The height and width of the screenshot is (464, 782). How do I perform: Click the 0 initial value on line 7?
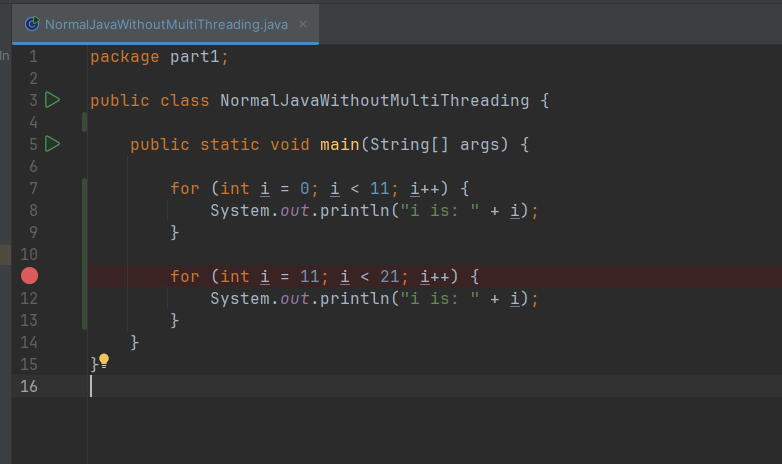[305, 189]
